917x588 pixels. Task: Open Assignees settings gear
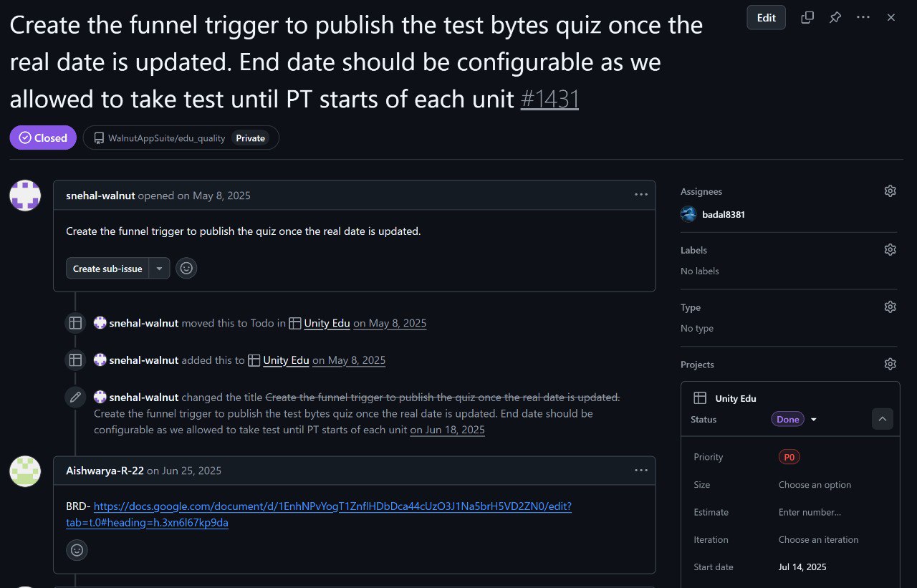pyautogui.click(x=890, y=191)
